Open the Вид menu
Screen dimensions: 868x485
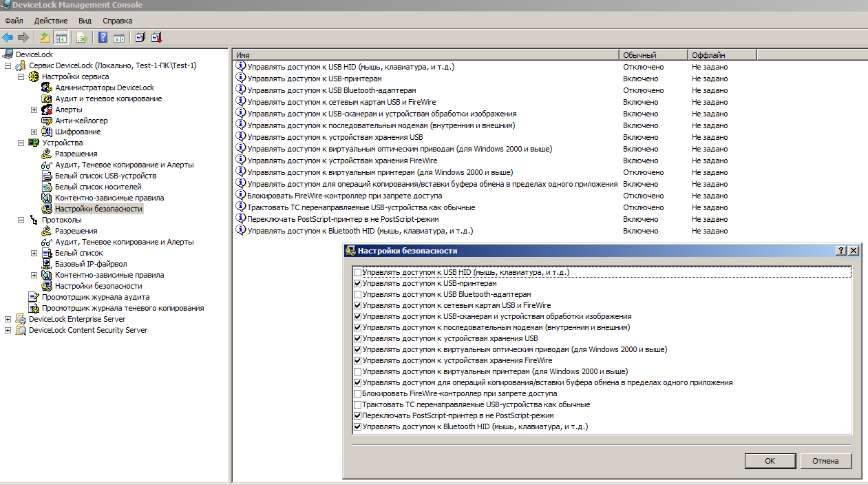(85, 21)
